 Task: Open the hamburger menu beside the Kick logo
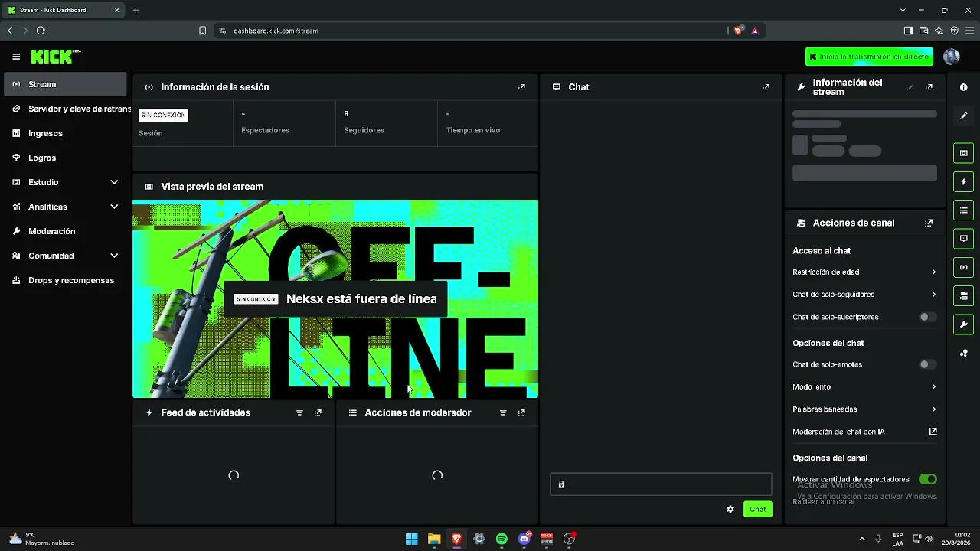(16, 57)
